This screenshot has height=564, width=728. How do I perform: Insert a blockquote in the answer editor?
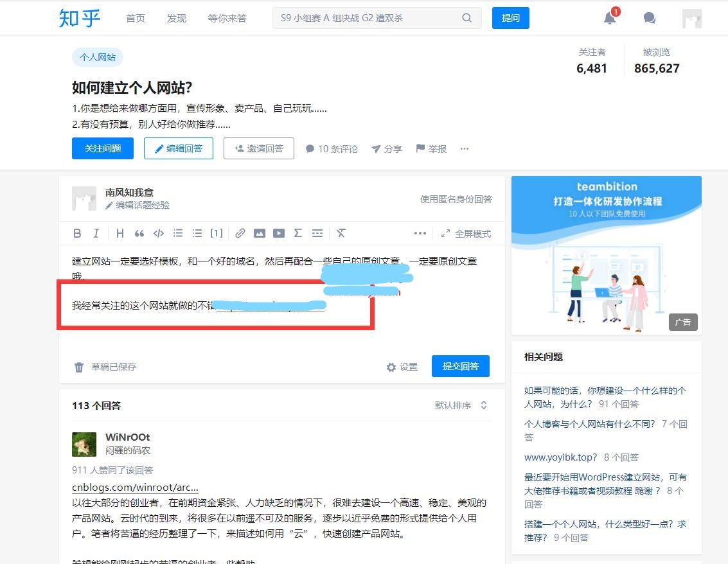[x=139, y=233]
